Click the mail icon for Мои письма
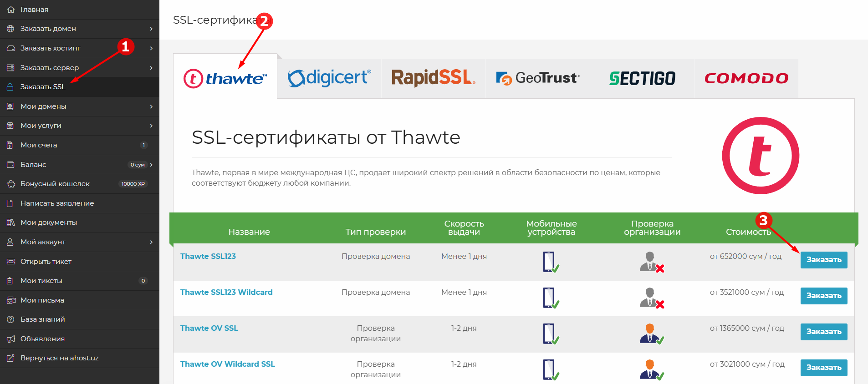The width and height of the screenshot is (868, 384). coord(10,300)
